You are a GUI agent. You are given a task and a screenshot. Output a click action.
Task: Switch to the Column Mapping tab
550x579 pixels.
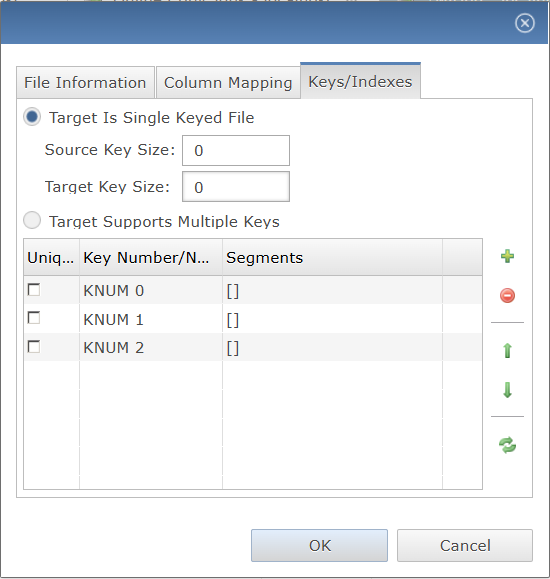click(228, 82)
